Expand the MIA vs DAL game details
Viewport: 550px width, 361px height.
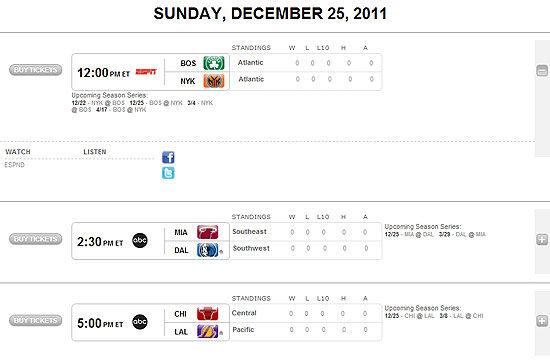542,240
